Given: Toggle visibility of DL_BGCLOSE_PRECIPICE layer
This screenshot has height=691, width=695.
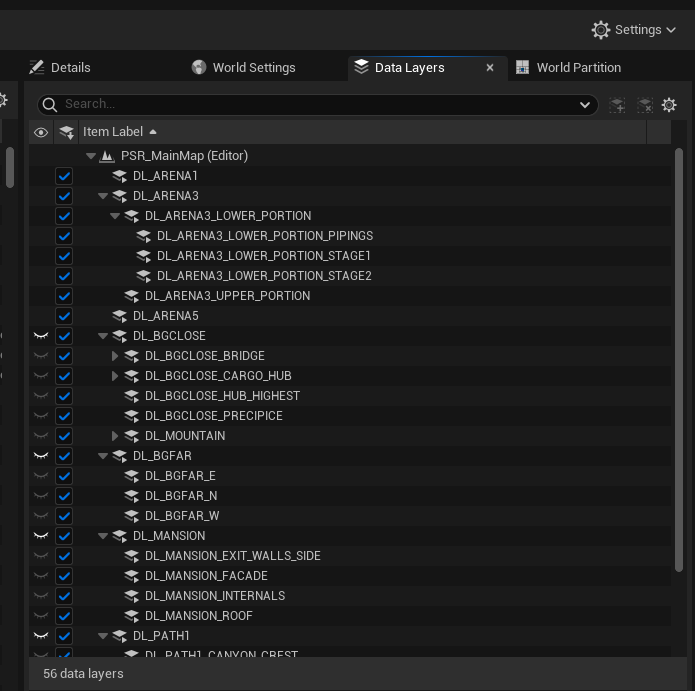Looking at the screenshot, I should (41, 416).
